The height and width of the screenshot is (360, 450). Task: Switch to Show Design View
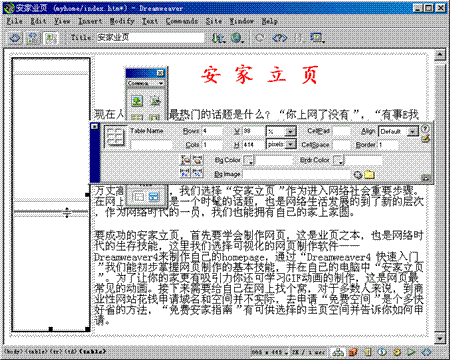click(x=50, y=38)
